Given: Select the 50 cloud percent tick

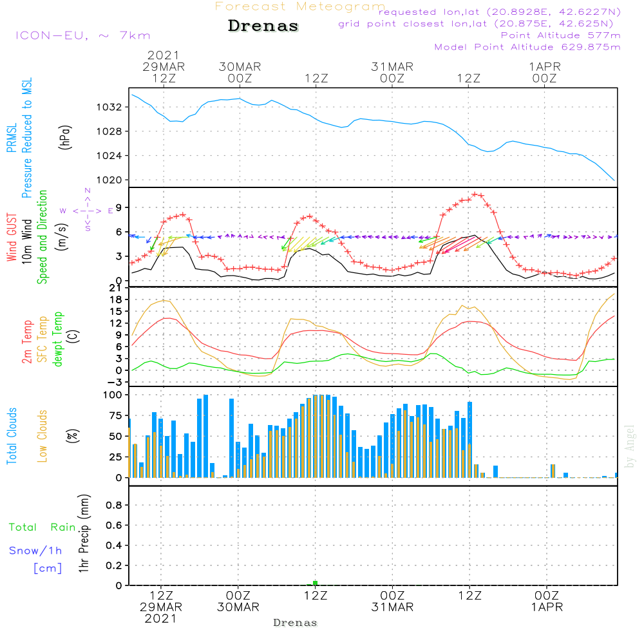Looking at the screenshot, I should (116, 436).
